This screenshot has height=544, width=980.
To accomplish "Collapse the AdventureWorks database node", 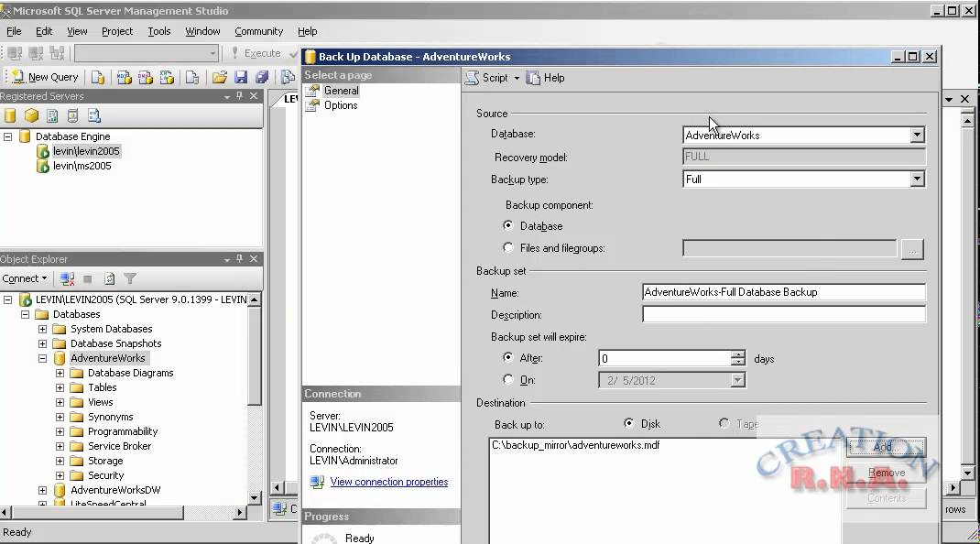I will click(x=42, y=358).
